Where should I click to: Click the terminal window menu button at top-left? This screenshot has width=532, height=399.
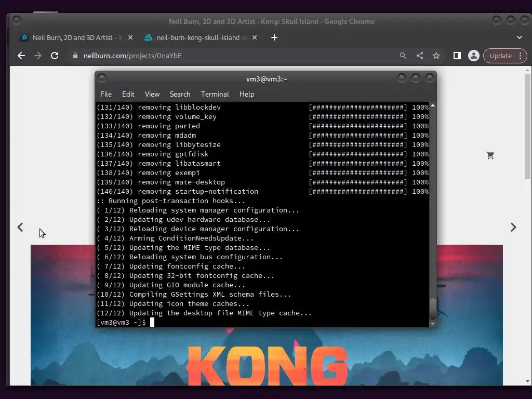tap(102, 78)
